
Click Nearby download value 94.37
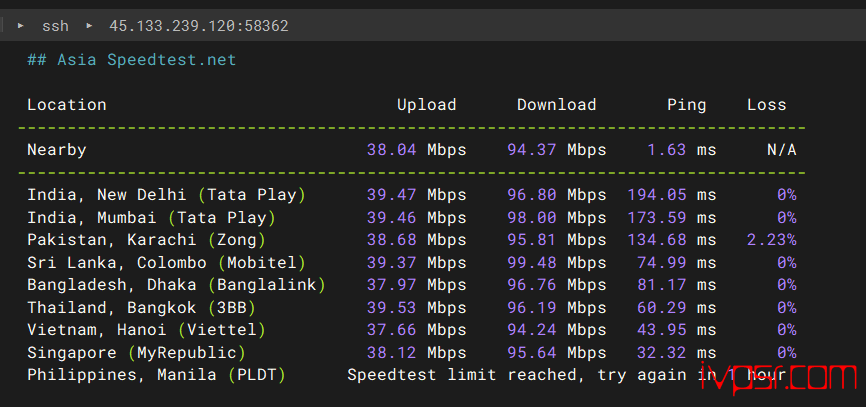coord(532,150)
